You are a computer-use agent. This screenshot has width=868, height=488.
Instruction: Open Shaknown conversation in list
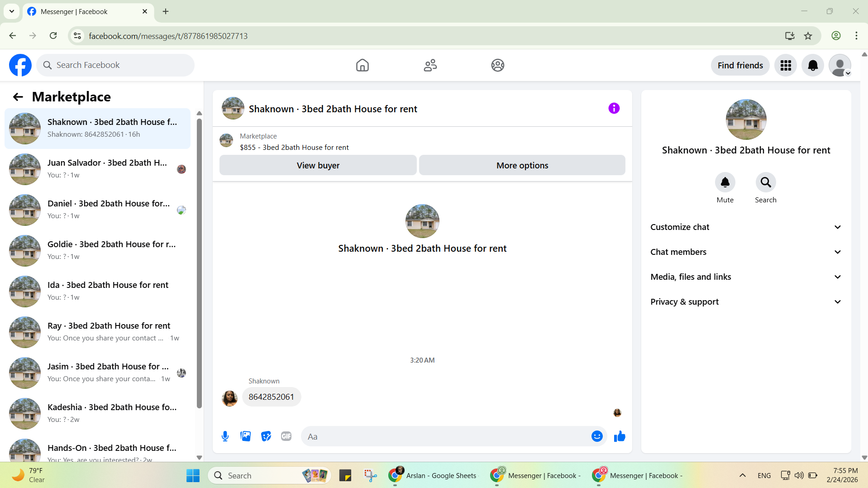coord(97,129)
